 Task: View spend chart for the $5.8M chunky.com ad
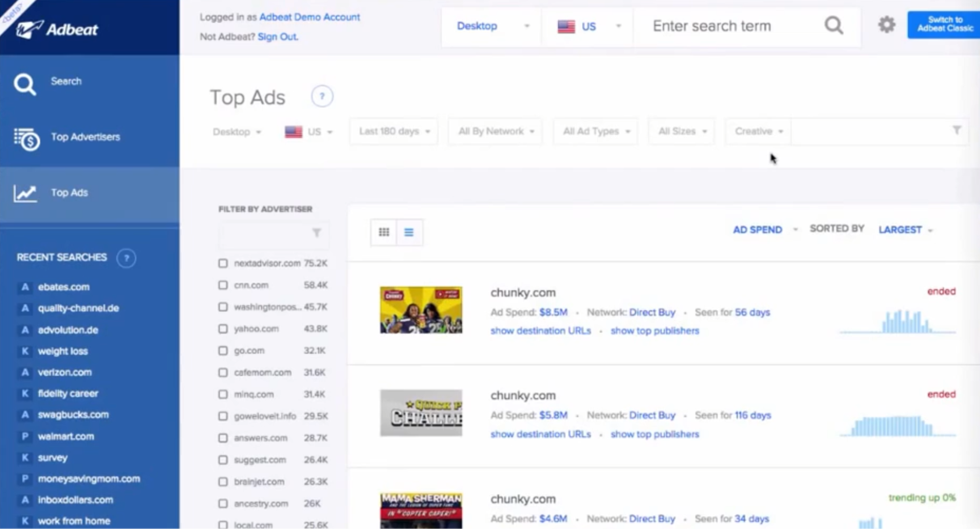coord(897,425)
